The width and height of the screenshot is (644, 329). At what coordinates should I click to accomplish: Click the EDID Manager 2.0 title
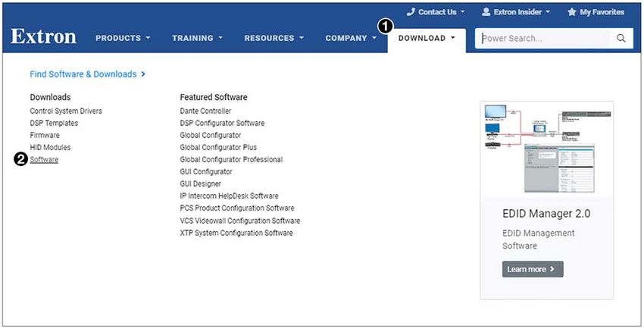tap(546, 214)
